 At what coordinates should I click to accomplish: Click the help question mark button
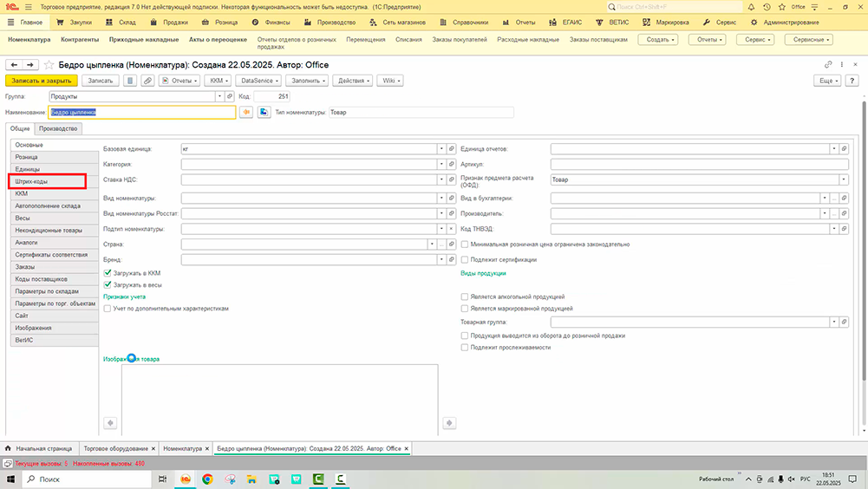852,81
